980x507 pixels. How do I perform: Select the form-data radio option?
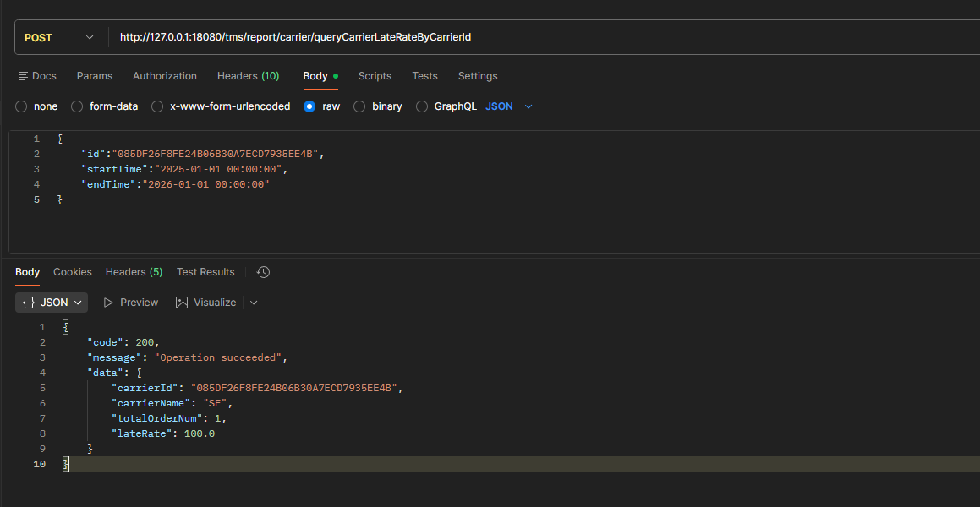77,106
